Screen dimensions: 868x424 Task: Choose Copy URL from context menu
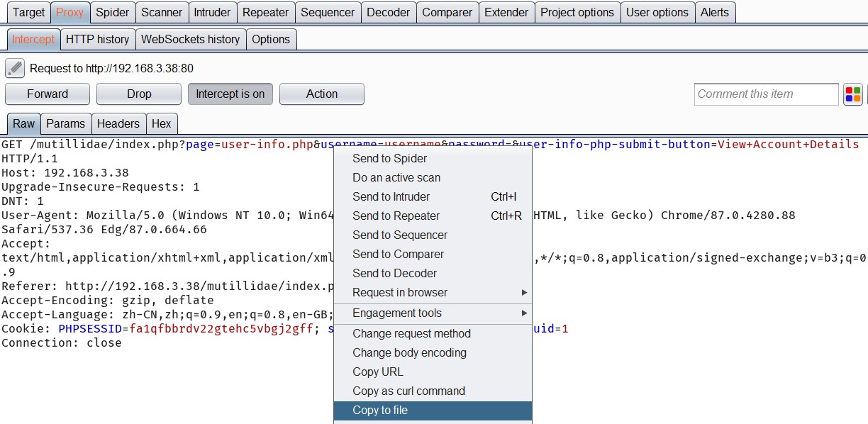click(x=433, y=372)
